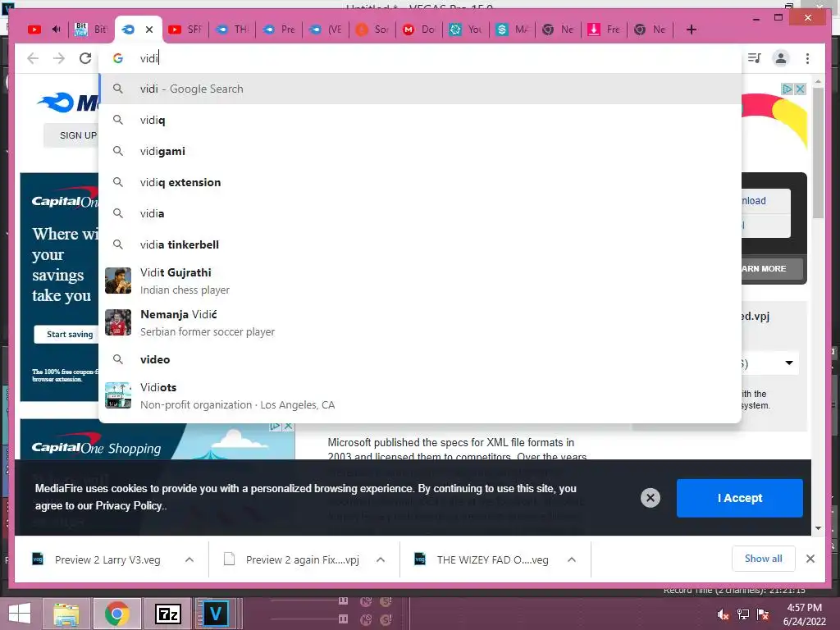The height and width of the screenshot is (630, 840).
Task: Switch to VEGAS Pro in taskbar
Action: pyautogui.click(x=216, y=614)
